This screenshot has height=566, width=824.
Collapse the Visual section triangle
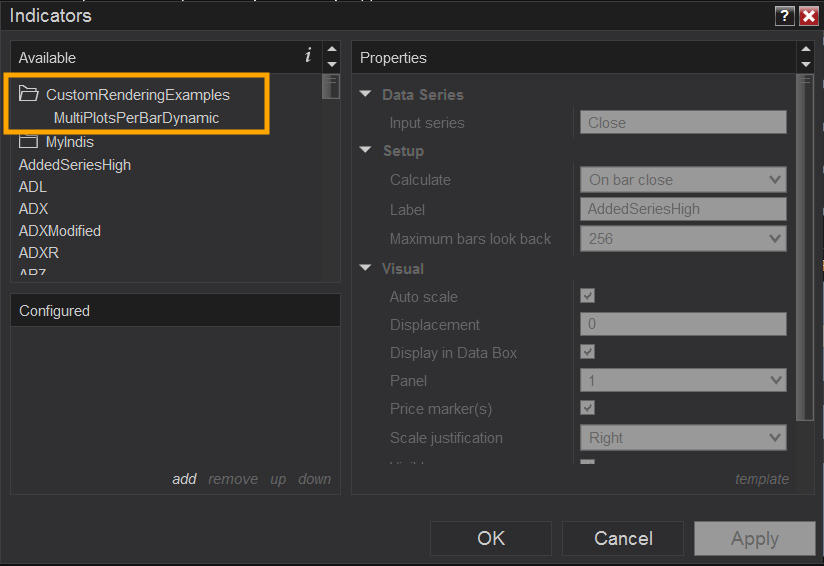[366, 269]
